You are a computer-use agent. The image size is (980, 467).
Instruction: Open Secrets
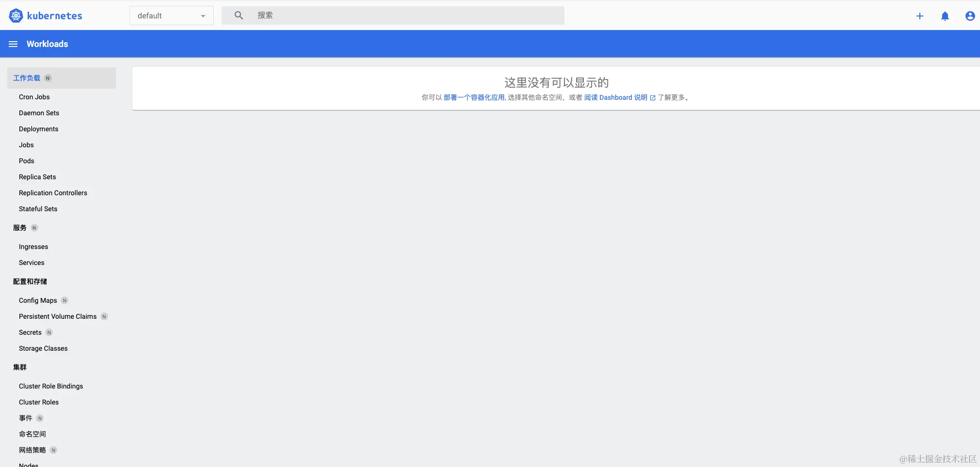[30, 332]
